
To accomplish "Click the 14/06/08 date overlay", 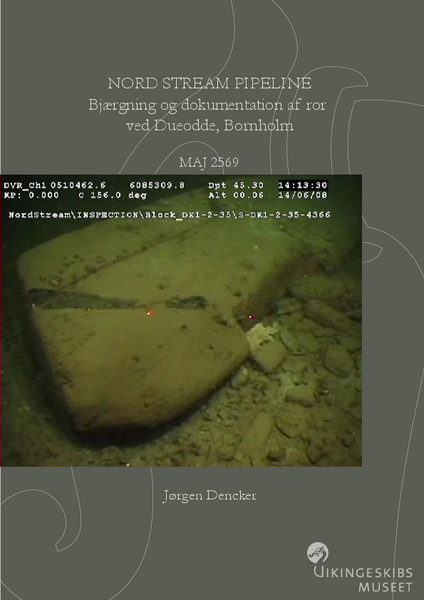I will [303, 195].
